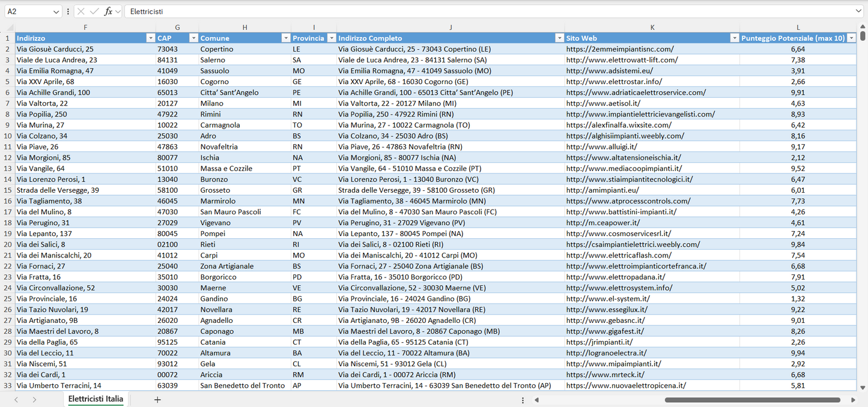Open the sheet list three-dot icon

point(523,399)
